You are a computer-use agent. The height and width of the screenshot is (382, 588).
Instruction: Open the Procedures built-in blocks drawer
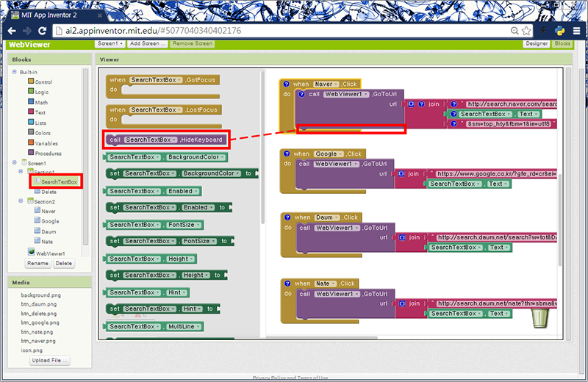click(45, 153)
